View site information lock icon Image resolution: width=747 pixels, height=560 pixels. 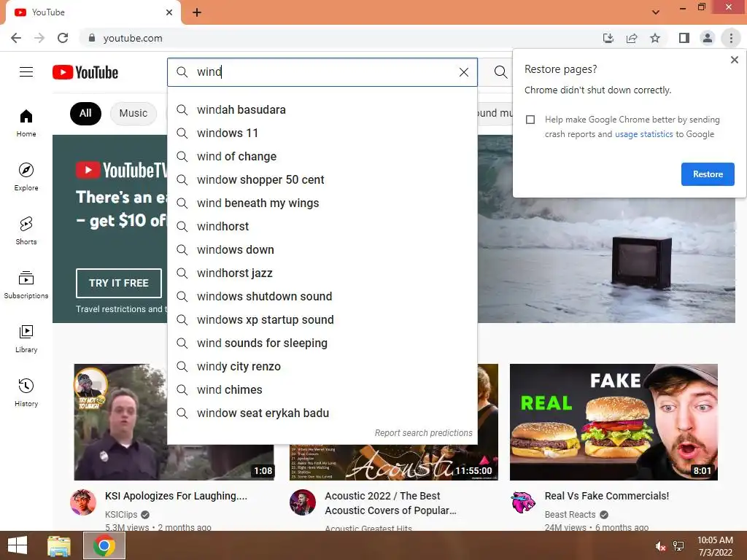(92, 38)
